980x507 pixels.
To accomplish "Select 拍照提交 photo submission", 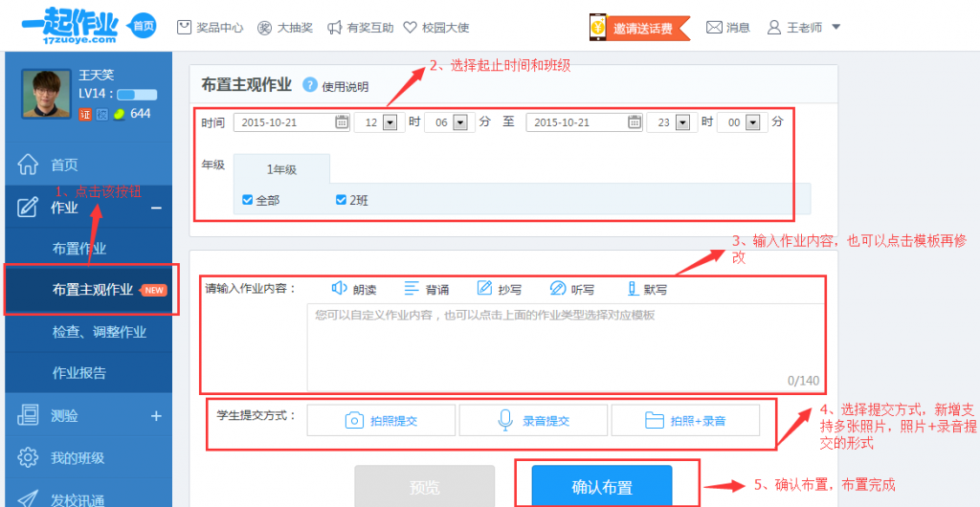I will (x=381, y=420).
